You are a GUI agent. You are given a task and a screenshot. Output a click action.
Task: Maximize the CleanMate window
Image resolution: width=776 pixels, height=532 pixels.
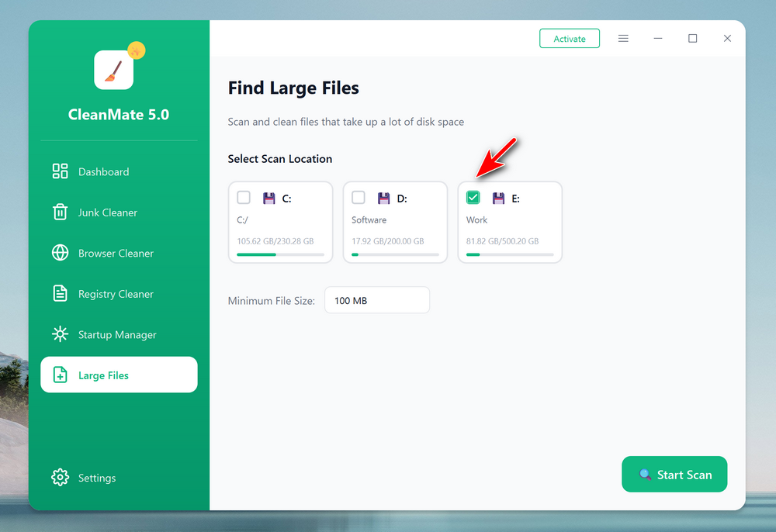[693, 39]
